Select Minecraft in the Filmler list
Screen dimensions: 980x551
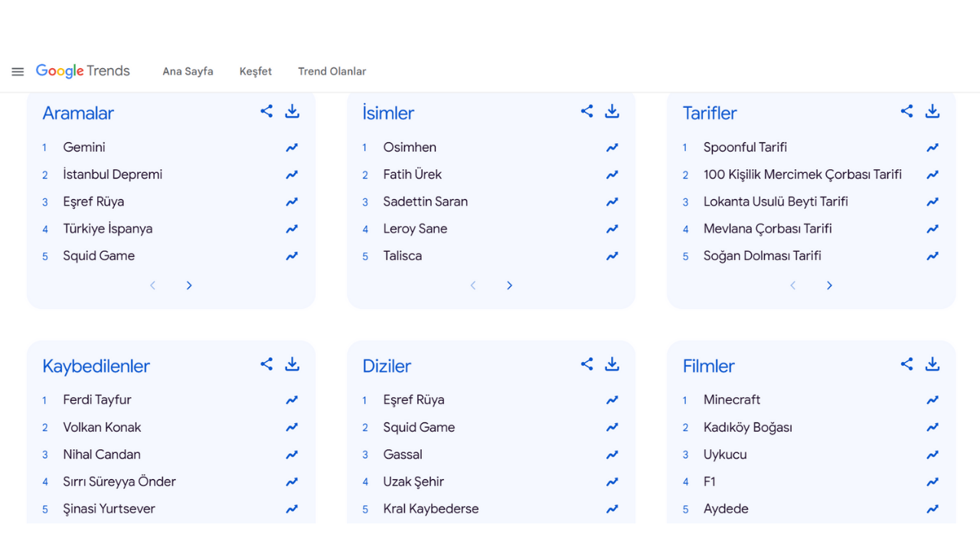pyautogui.click(x=732, y=399)
